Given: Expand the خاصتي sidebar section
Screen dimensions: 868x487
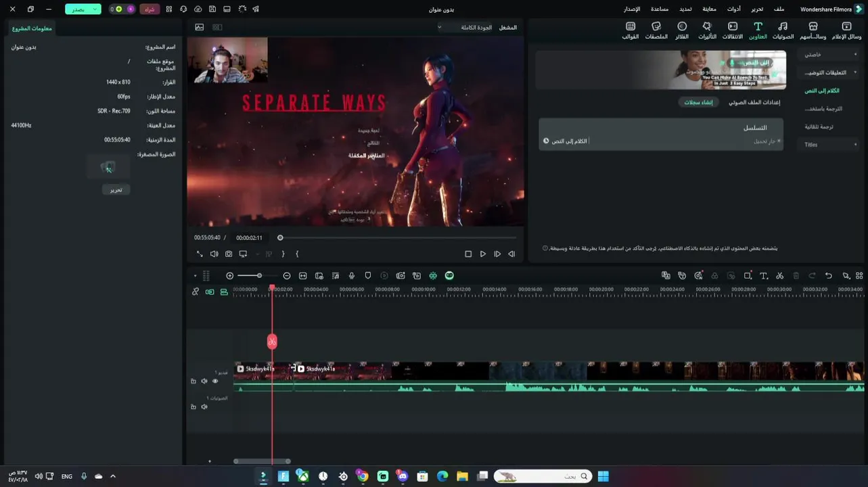Looking at the screenshot, I should (827, 54).
